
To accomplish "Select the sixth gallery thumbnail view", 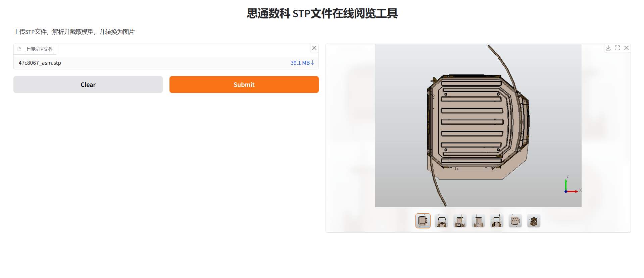I will [515, 221].
